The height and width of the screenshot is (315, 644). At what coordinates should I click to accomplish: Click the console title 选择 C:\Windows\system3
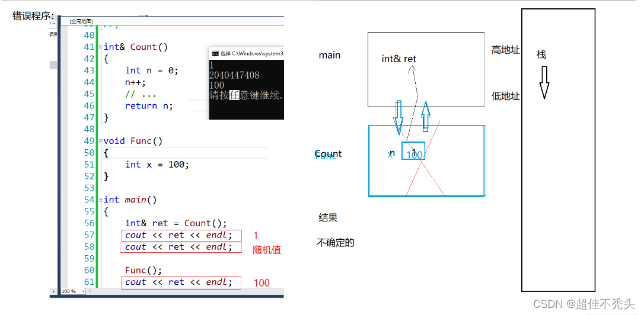[252, 53]
